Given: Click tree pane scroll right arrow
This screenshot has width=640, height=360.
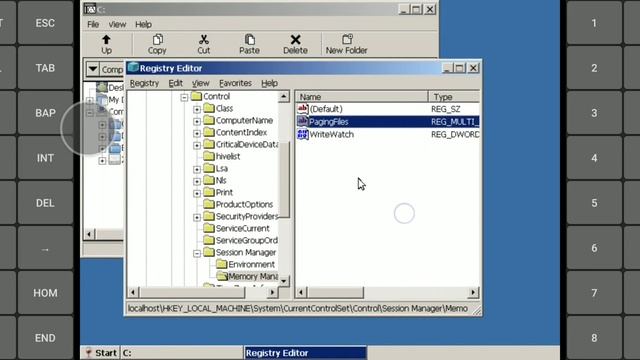Looking at the screenshot, I should coord(272,292).
